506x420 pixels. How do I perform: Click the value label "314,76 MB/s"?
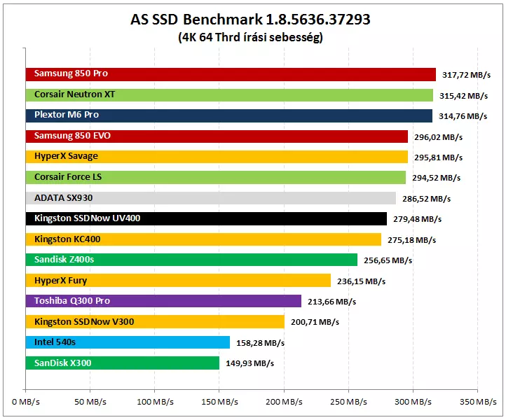[463, 116]
